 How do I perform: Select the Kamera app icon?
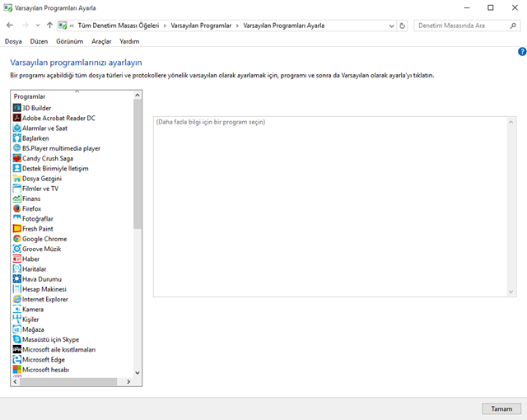click(16, 309)
